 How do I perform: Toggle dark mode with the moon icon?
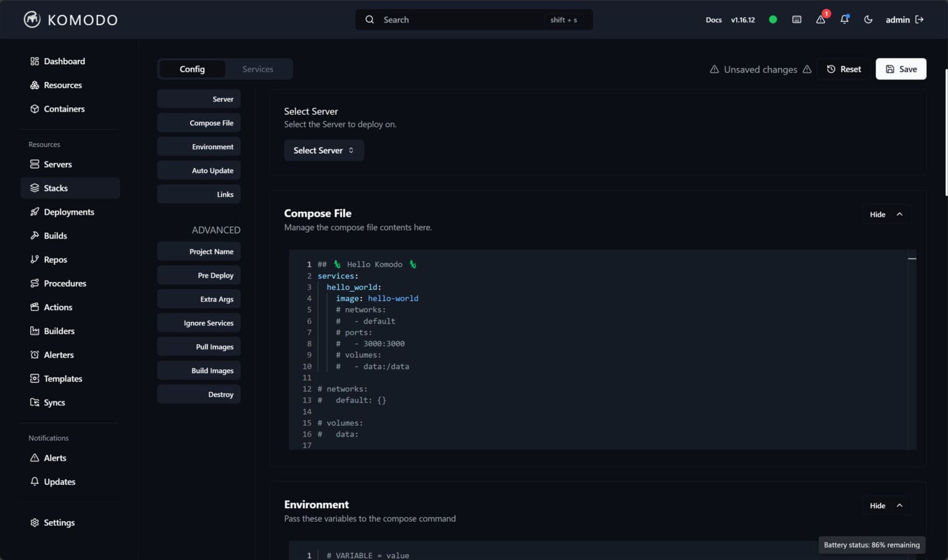(x=868, y=19)
